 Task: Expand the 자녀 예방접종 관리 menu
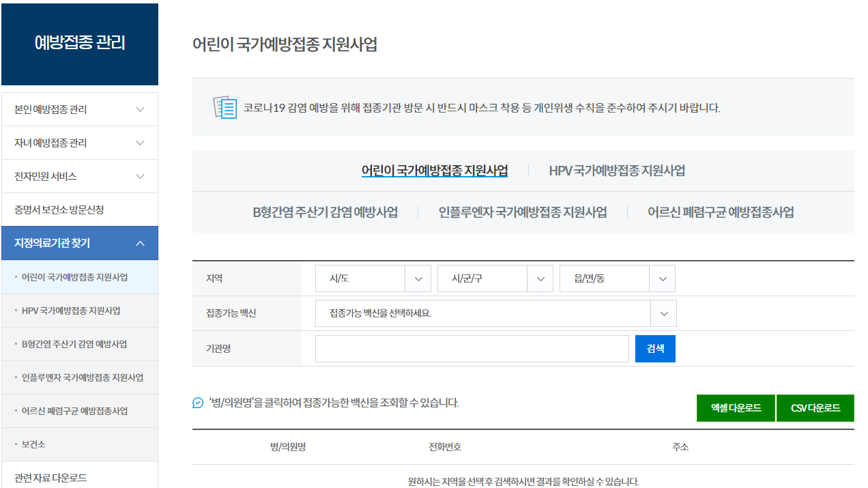80,143
